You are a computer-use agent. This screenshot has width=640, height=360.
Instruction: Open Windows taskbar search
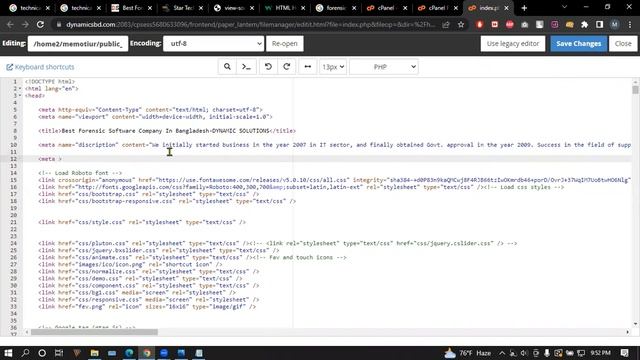coord(25,353)
